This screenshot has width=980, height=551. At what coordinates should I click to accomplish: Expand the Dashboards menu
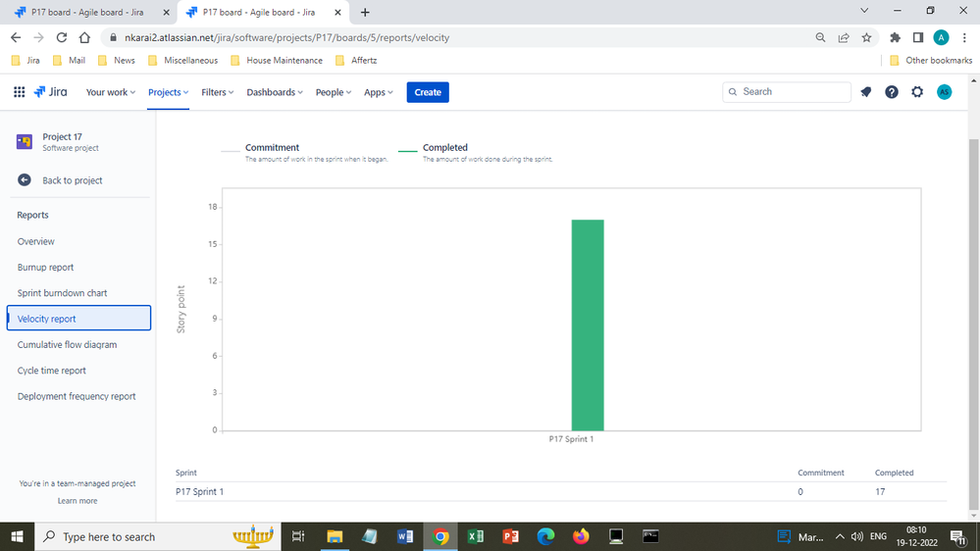(275, 92)
